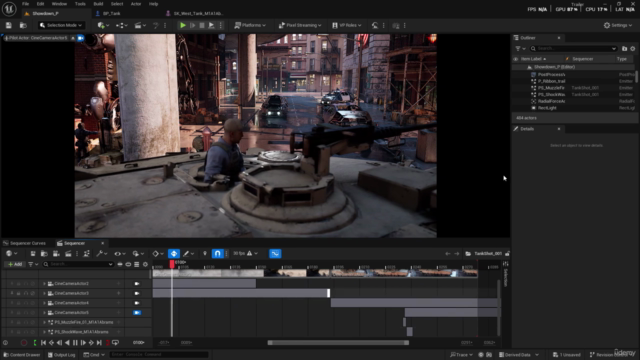Viewport: 640px width, 360px height.
Task: Open Sequencer wrench actions menu
Action: point(101,254)
